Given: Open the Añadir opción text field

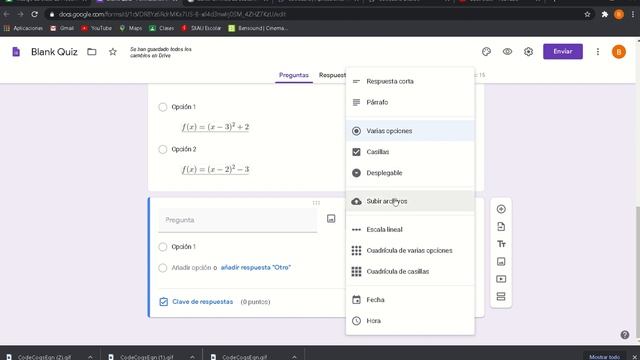Looking at the screenshot, I should tap(191, 268).
